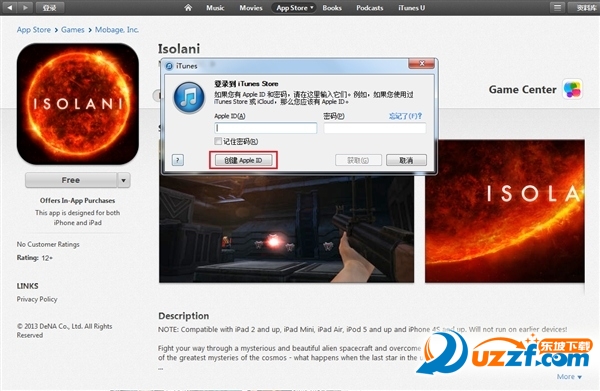The height and width of the screenshot is (391, 600).
Task: Click the Rating: 12+ text
Action: coord(34,258)
